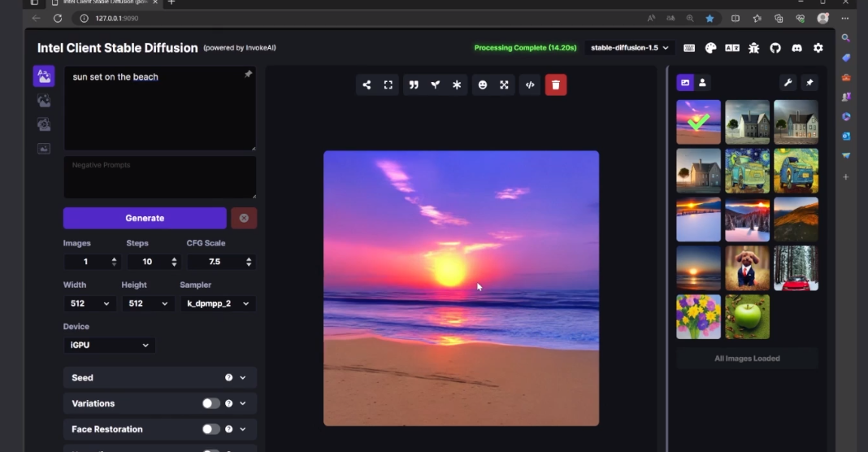Screen dimensions: 868x452
Task: Toggle the Variations switch on
Action: (210, 403)
